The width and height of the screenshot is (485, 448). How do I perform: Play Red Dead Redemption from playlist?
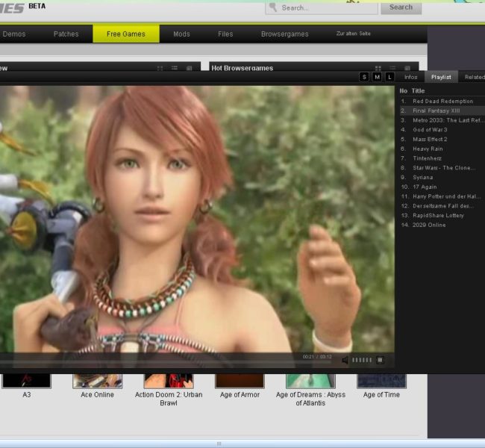tap(442, 102)
